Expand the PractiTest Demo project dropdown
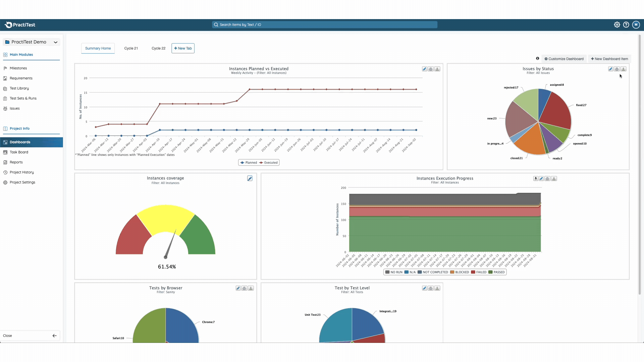The width and height of the screenshot is (644, 362). click(55, 42)
